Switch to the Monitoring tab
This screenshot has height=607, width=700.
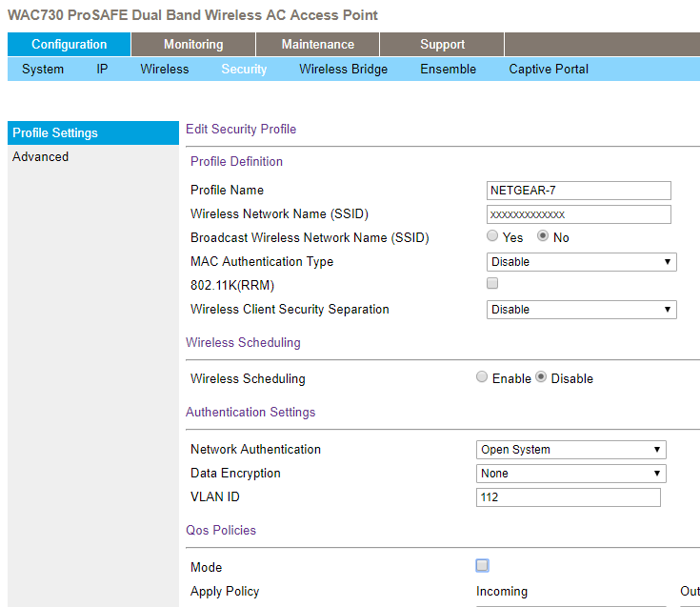point(193,44)
